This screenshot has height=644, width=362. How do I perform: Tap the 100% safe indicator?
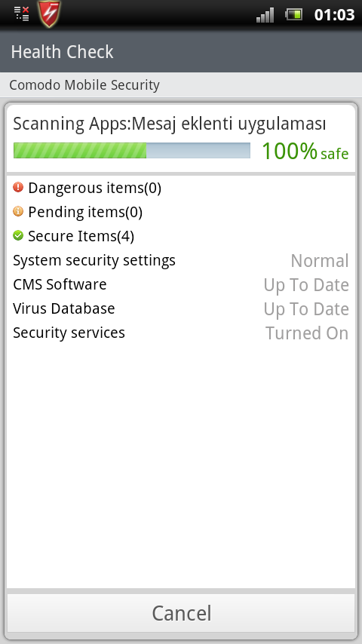(305, 151)
